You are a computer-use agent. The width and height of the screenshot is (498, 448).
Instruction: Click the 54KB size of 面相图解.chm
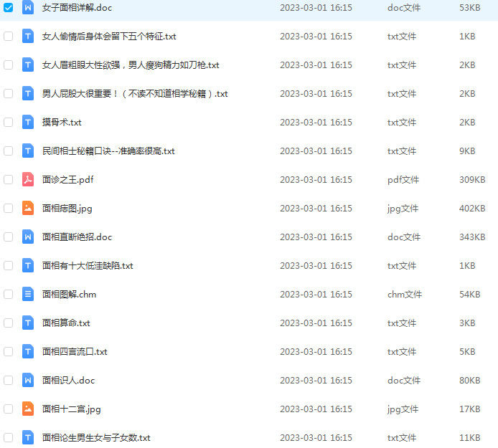[469, 294]
